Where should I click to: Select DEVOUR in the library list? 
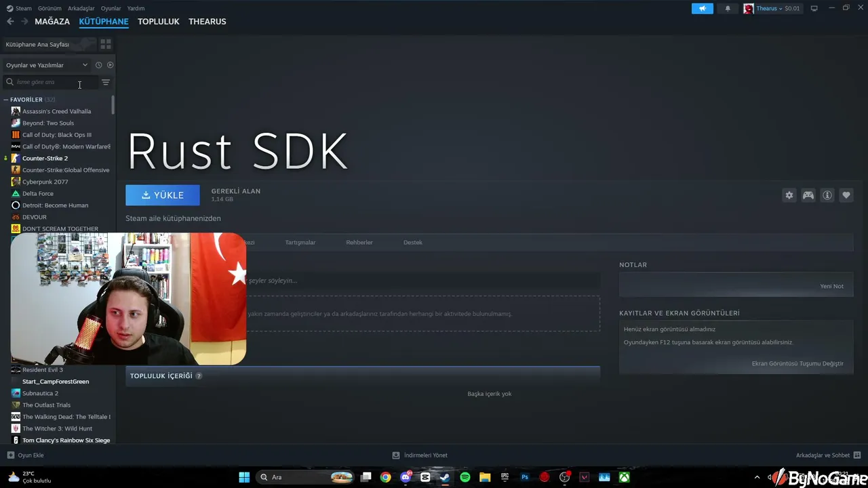tap(35, 217)
